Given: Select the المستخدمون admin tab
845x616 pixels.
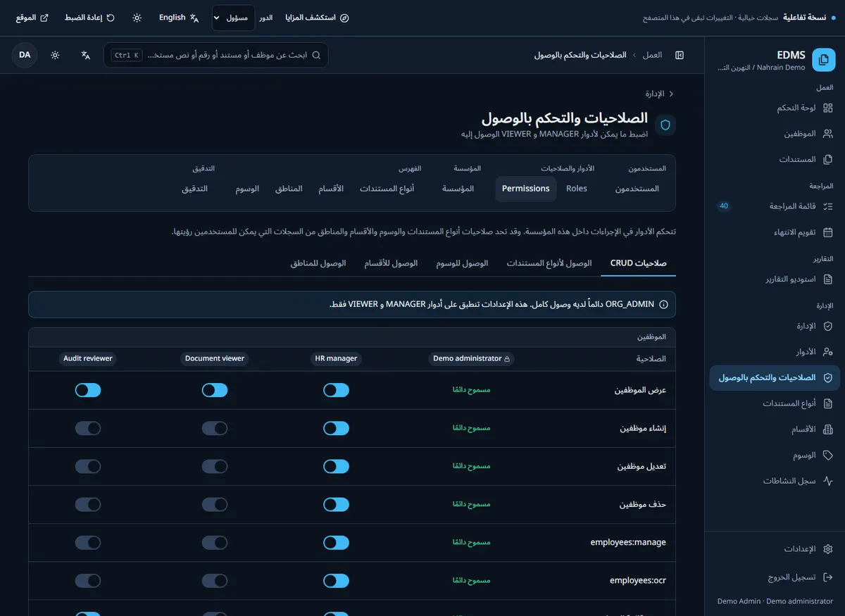Looking at the screenshot, I should coord(637,189).
